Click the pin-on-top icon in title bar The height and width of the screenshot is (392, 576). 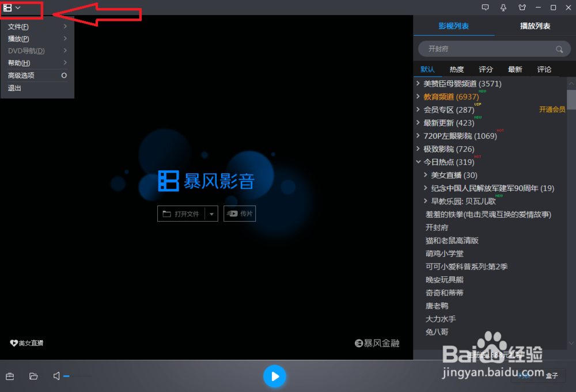[x=503, y=7]
